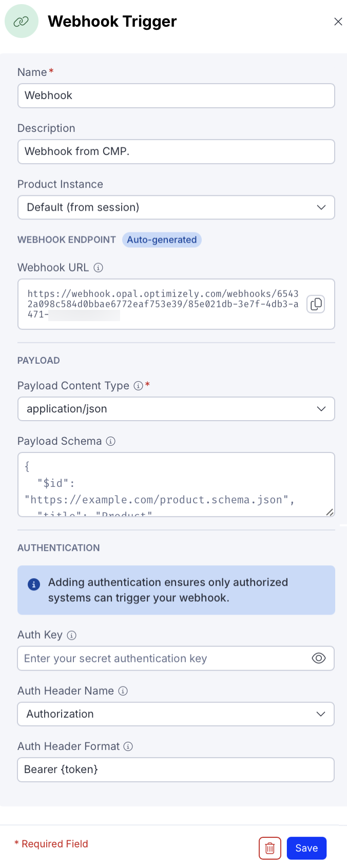Viewport: 347px width, 868px height.
Task: Copy the Webhook URL to clipboard
Action: click(x=316, y=304)
